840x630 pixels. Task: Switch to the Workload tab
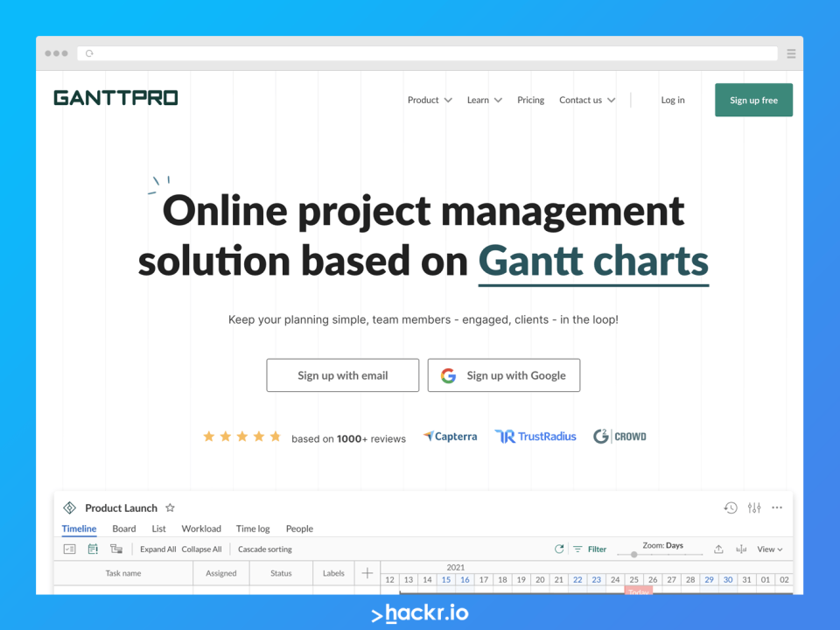[x=201, y=528]
